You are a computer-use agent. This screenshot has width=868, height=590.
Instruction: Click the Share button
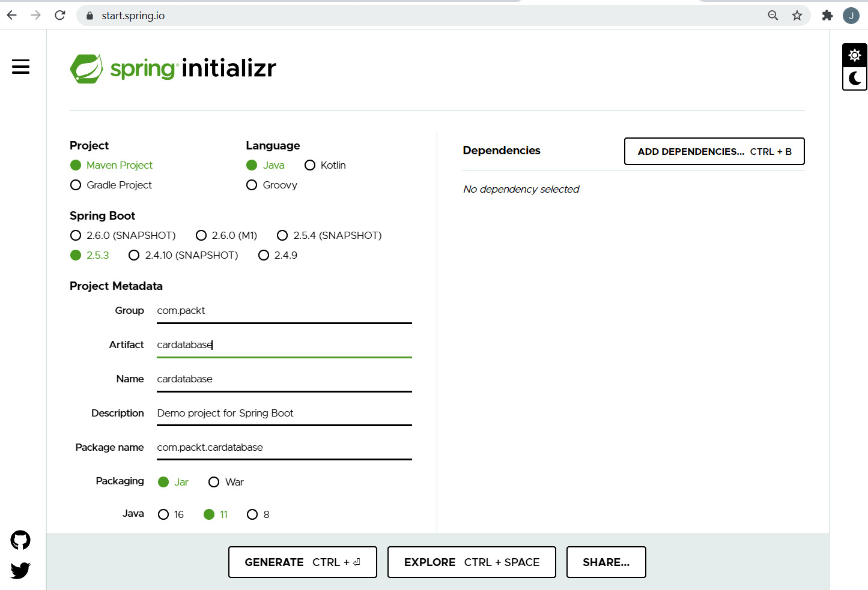(606, 562)
